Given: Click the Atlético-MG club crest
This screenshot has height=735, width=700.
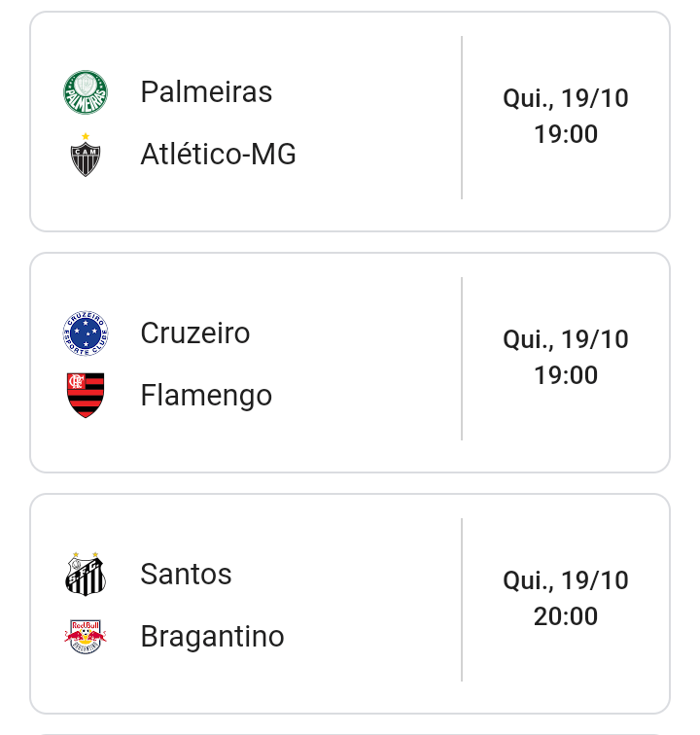Looking at the screenshot, I should coord(86,156).
